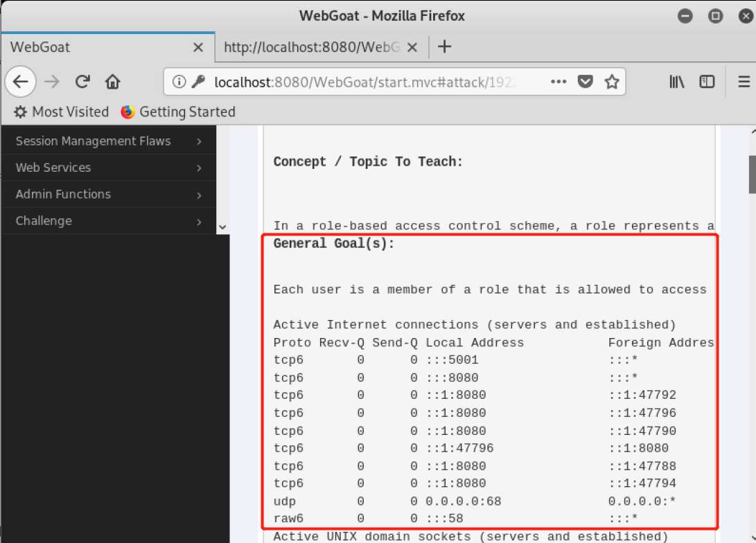Open page actions three-dot menu
Screen dimensions: 756x543
(559, 82)
